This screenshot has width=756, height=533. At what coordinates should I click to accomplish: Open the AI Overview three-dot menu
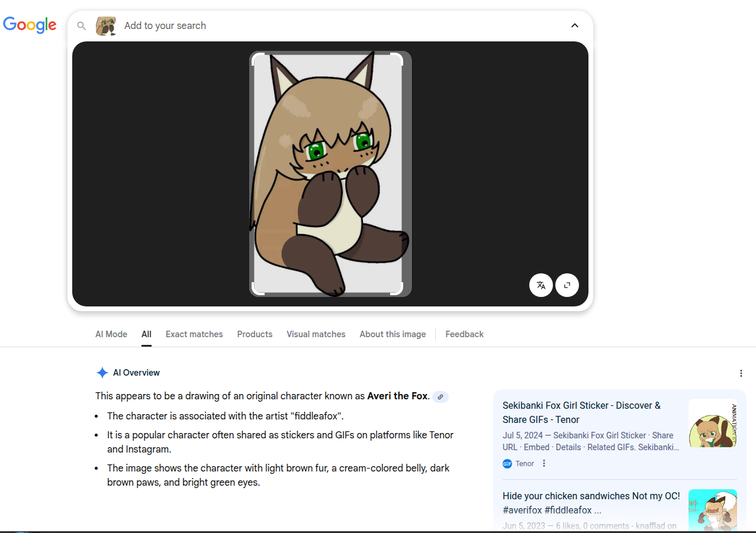point(741,373)
